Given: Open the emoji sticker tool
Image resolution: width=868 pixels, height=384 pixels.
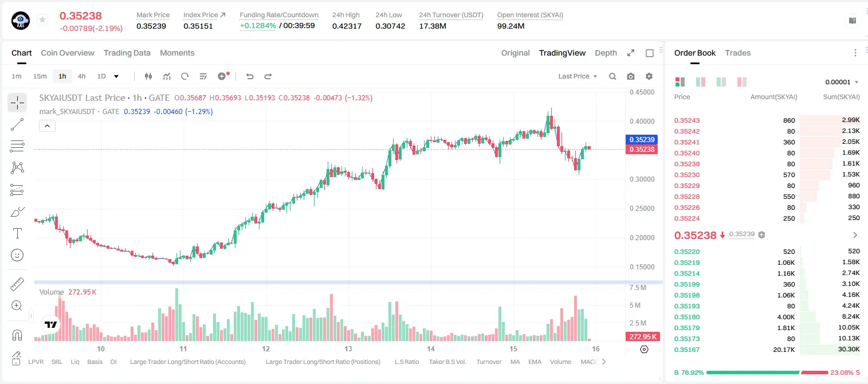Looking at the screenshot, I should click(17, 255).
